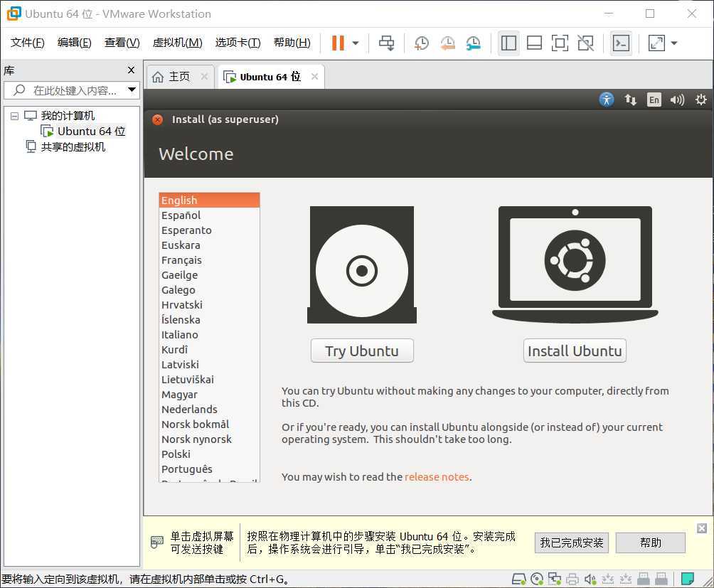714x588 pixels.
Task: Pause the virtual machine with the orange button
Action: [x=338, y=43]
